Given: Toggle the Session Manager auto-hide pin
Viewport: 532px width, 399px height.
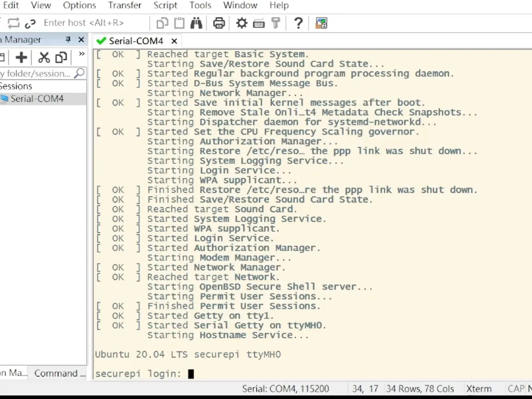Looking at the screenshot, I should 68,39.
